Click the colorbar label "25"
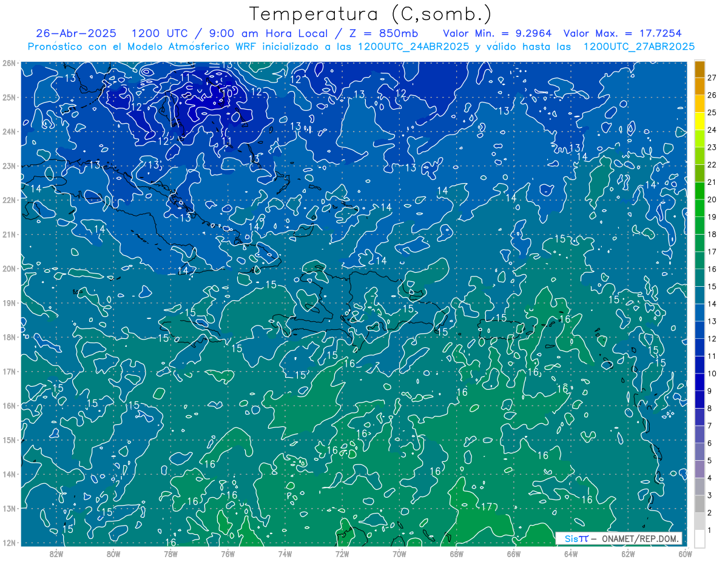The image size is (728, 562). tap(712, 113)
